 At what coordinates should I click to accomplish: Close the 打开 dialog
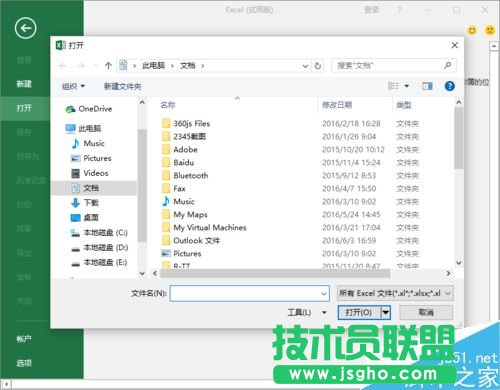coord(455,45)
